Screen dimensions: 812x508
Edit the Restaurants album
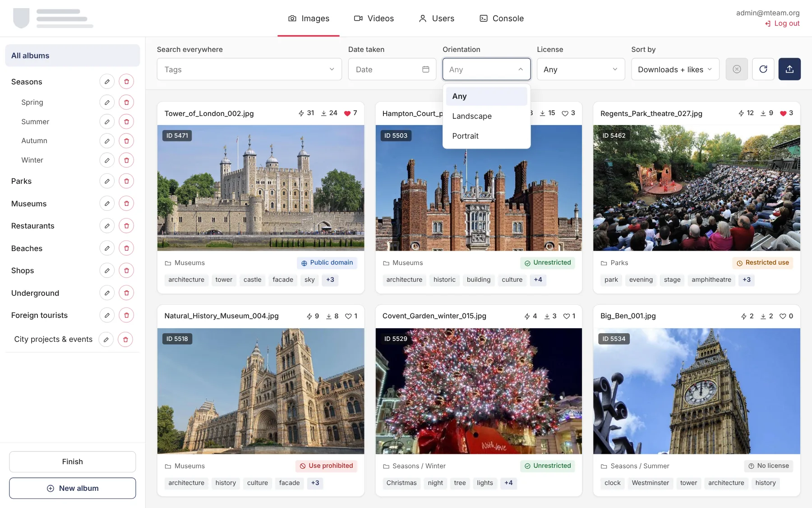(107, 226)
